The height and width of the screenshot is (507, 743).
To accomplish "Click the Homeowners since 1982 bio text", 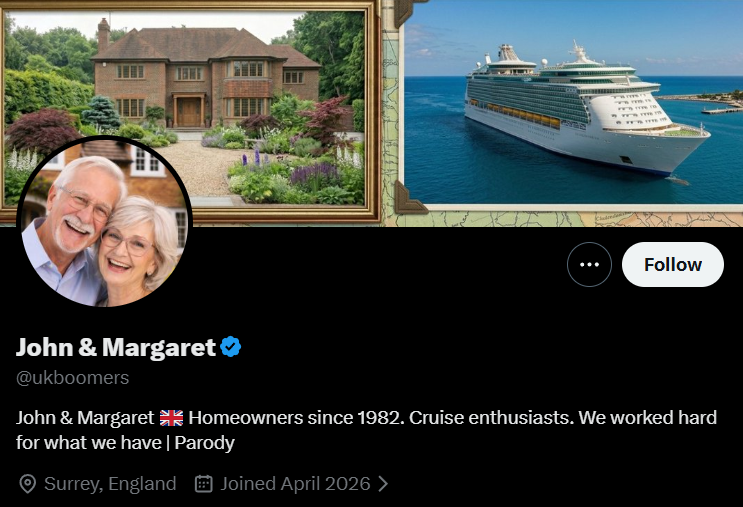I will point(296,418).
